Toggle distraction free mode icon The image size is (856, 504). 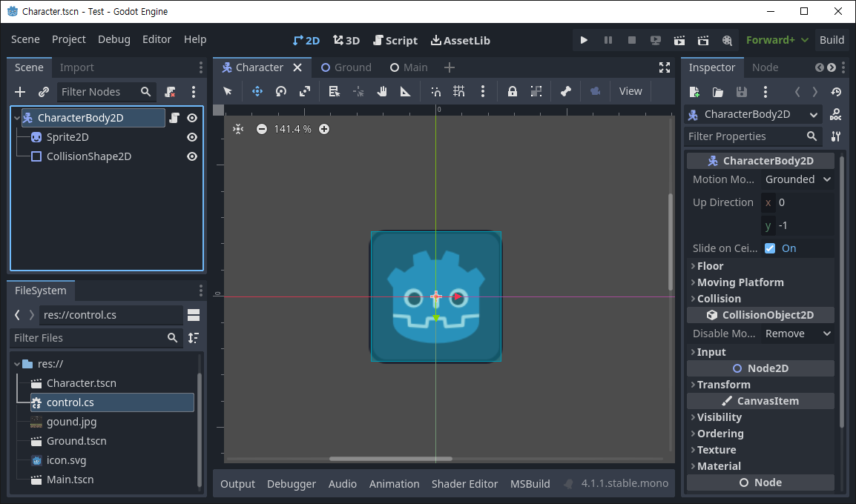[665, 67]
